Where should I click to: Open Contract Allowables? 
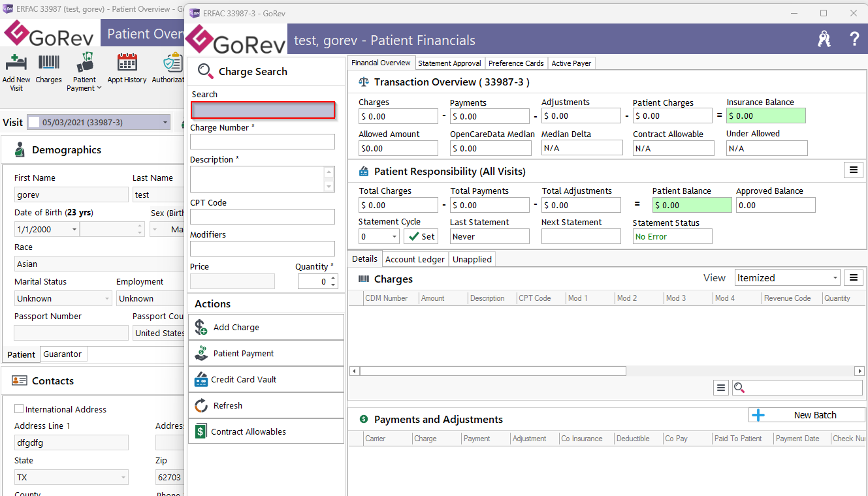point(266,431)
